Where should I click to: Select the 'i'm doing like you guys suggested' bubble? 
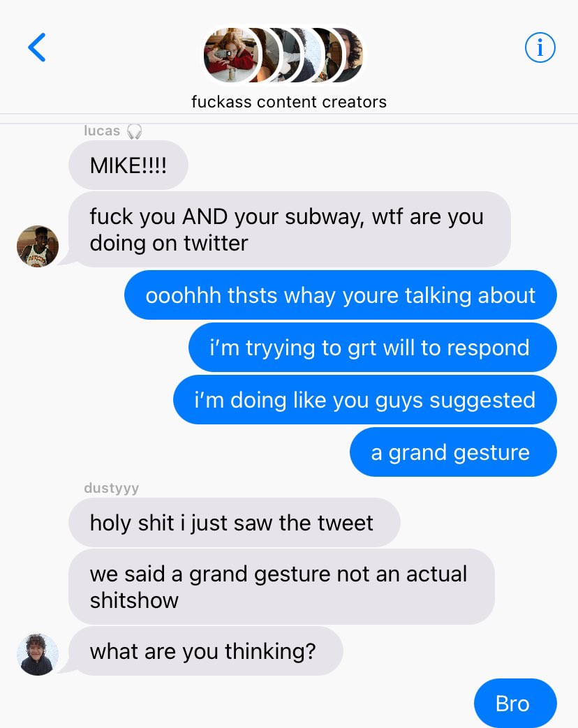point(365,400)
